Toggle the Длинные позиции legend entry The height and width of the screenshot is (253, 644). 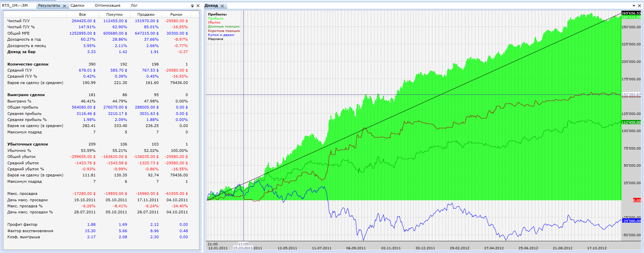point(223,27)
